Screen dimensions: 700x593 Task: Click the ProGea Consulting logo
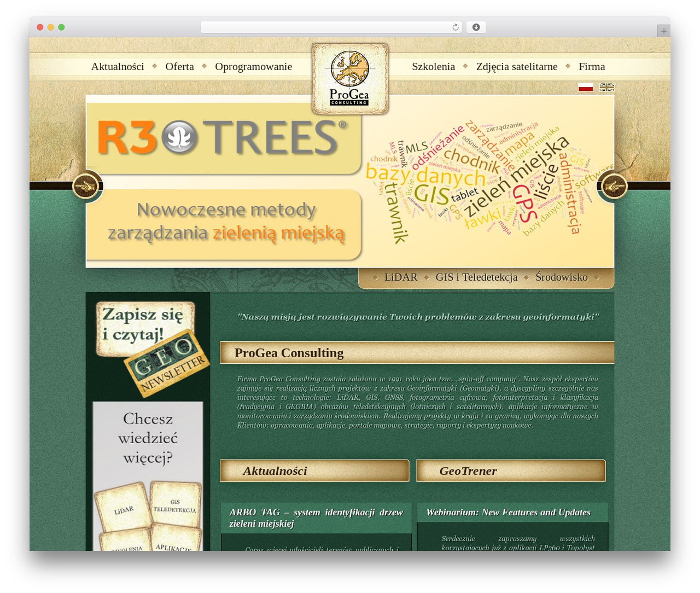point(350,79)
